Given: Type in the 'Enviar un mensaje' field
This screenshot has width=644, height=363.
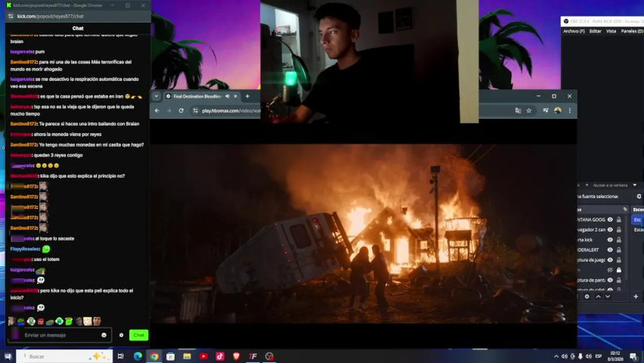Looking at the screenshot, I should tap(59, 335).
